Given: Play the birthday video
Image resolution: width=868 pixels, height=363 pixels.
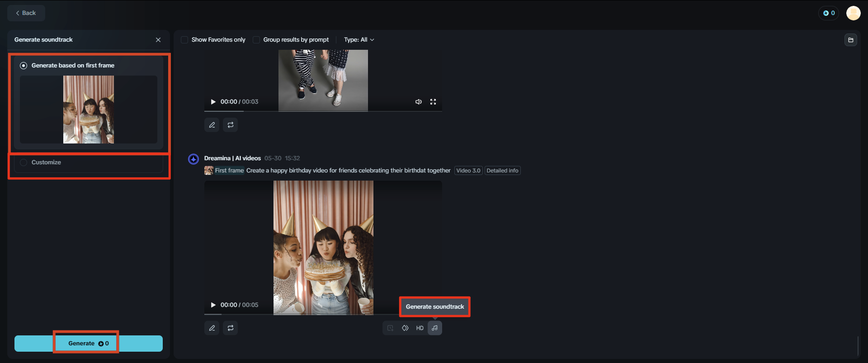Looking at the screenshot, I should tap(213, 305).
